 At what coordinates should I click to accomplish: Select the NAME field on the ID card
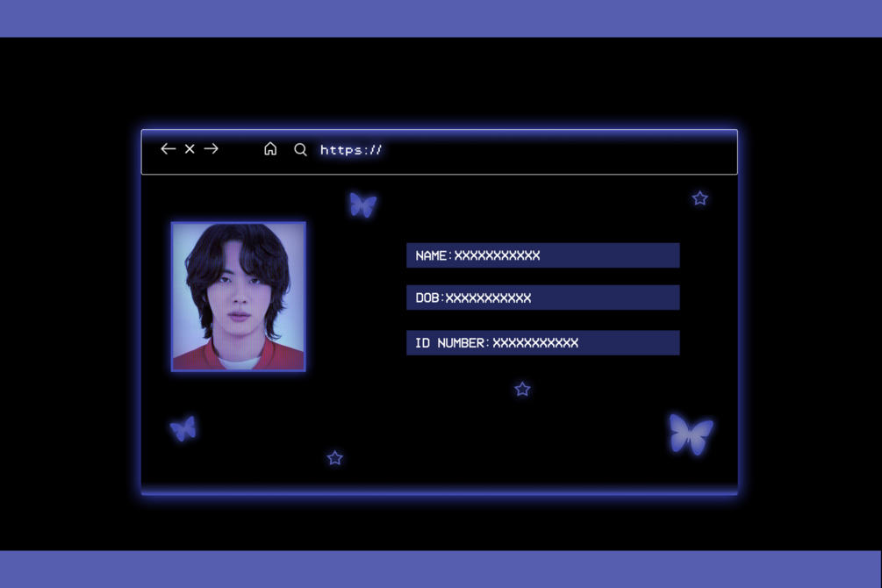click(x=542, y=255)
